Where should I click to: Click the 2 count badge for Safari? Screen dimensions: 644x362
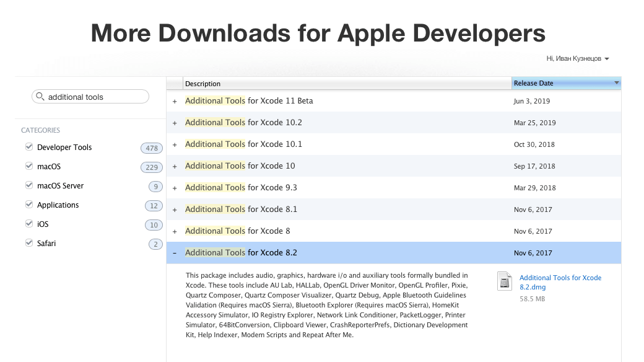coord(155,244)
